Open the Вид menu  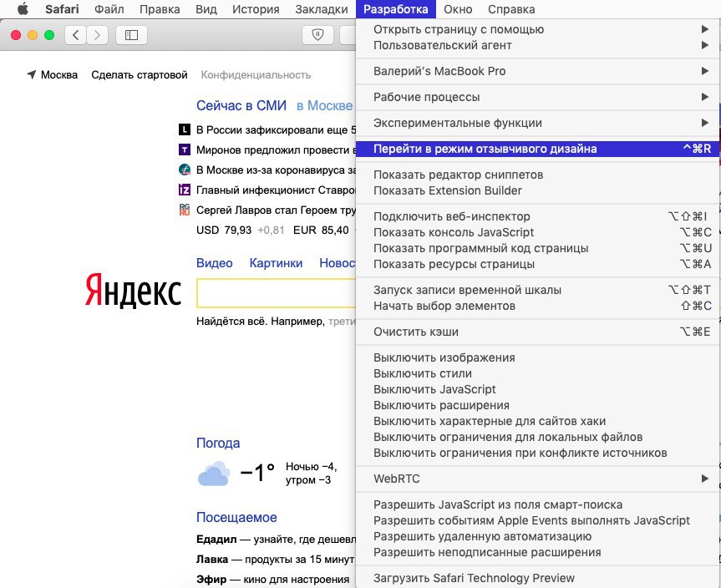click(206, 9)
